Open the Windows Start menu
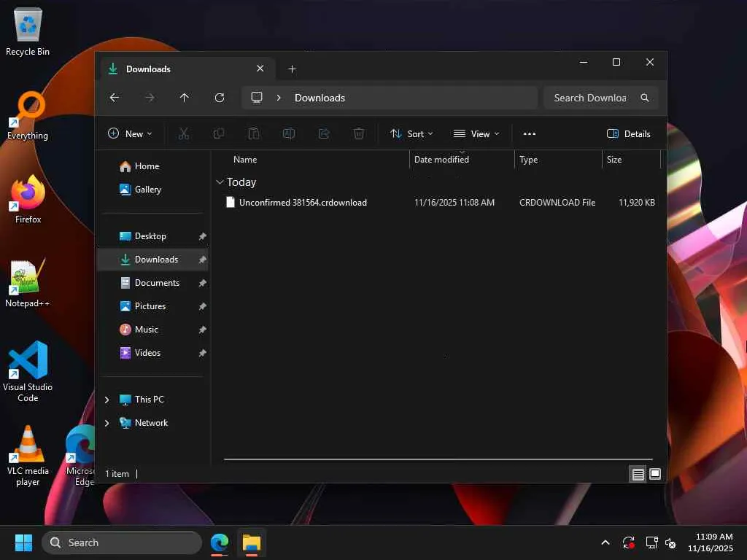Screen dimensions: 747x560 pyautogui.click(x=23, y=542)
